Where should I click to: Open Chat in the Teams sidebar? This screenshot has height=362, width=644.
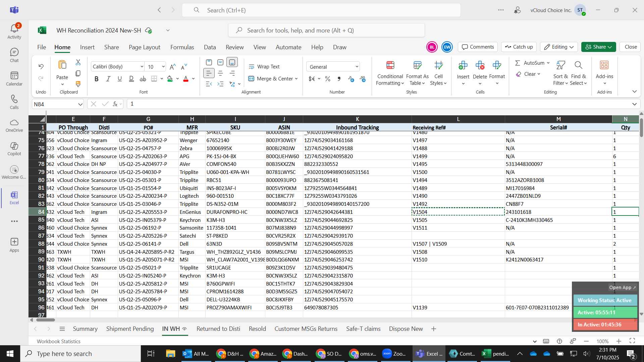coord(14,55)
